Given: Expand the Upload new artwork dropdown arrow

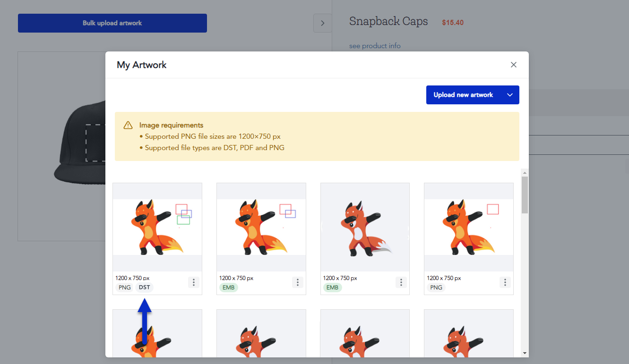Looking at the screenshot, I should (510, 95).
